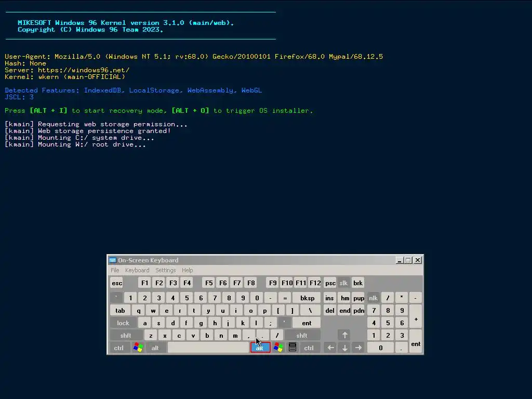The image size is (532, 399).
Task: Toggle the right ctrl key
Action: [309, 348]
